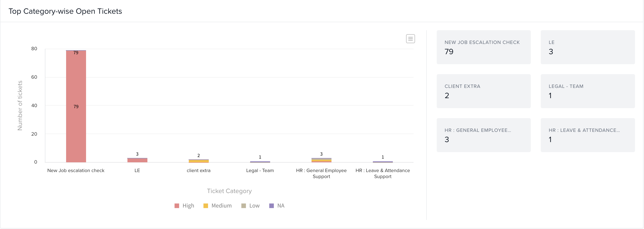The width and height of the screenshot is (644, 229).
Task: Click the client extra bar
Action: 199,161
